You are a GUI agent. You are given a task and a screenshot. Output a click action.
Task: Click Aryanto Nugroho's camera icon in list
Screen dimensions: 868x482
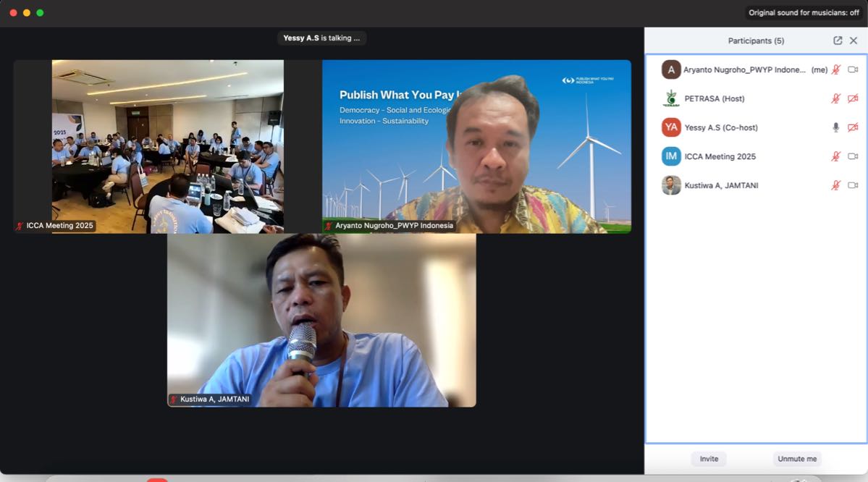pos(853,69)
